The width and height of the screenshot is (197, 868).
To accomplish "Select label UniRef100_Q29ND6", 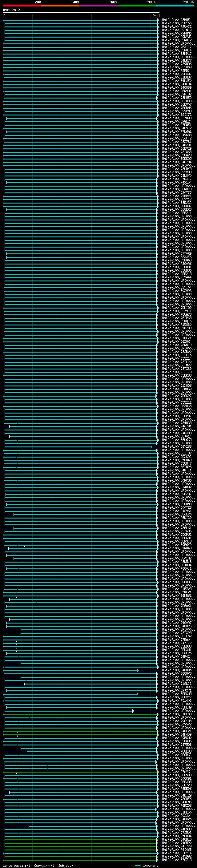I will click(x=176, y=64).
